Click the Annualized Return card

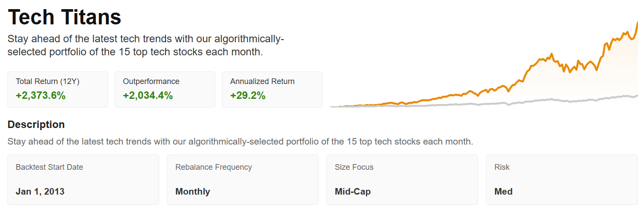[x=272, y=89]
